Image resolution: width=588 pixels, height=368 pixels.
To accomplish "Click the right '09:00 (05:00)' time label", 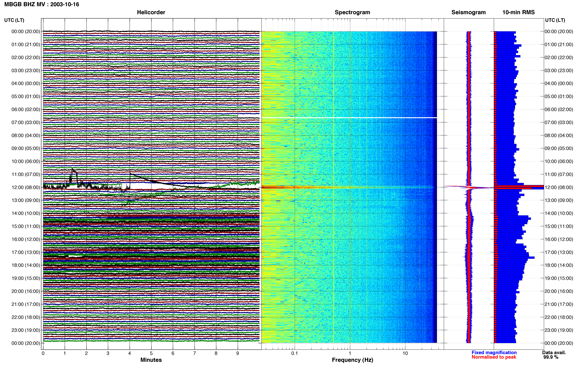I will click(x=559, y=148).
